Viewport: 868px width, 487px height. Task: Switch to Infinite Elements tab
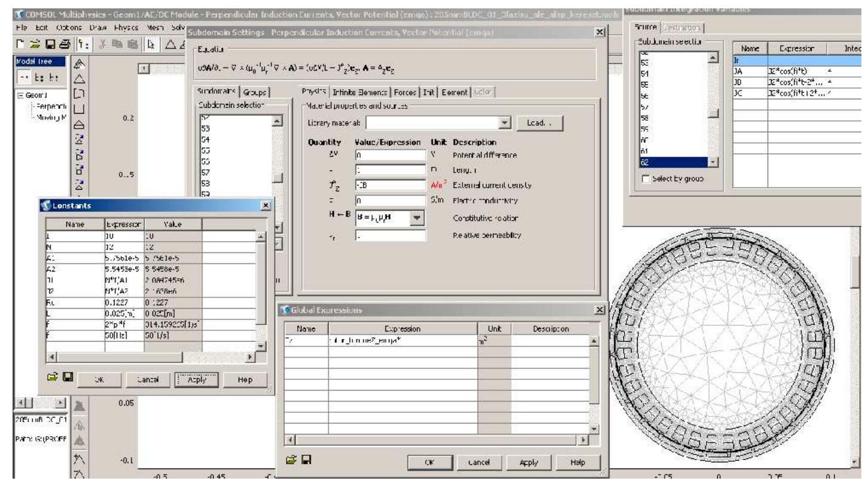[x=361, y=92]
